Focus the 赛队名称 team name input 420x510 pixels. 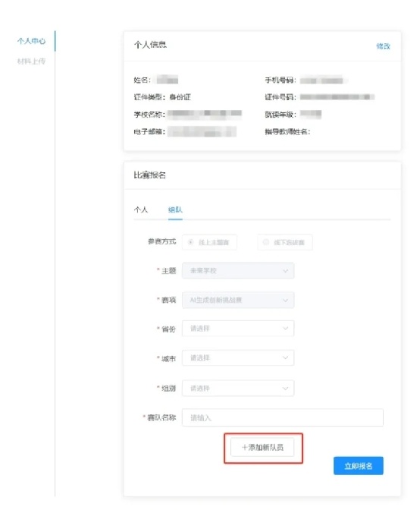coord(283,417)
